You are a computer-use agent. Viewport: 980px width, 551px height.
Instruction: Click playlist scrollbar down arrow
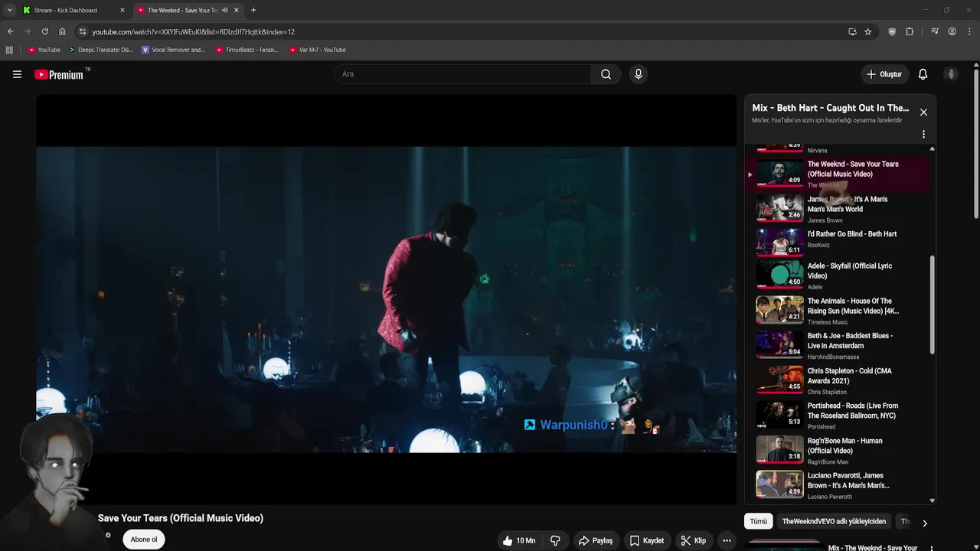point(932,500)
